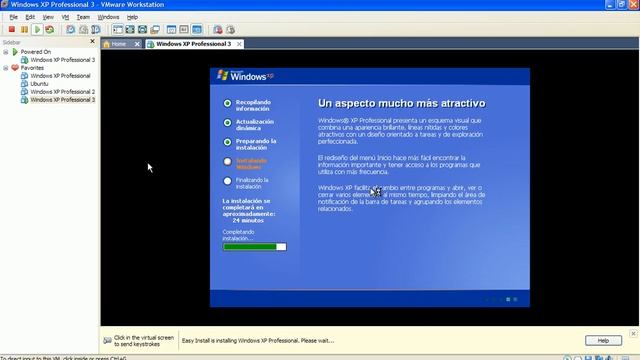Open the VM menu

click(x=65, y=17)
